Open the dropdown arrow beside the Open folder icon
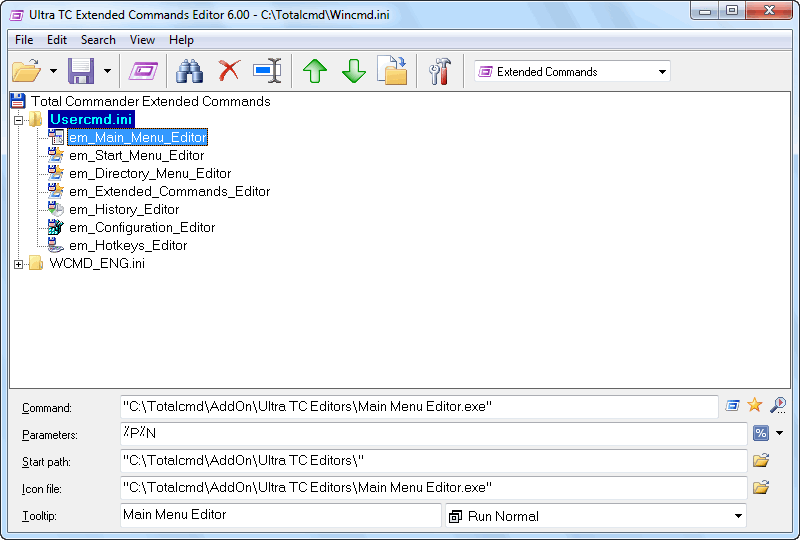The image size is (800, 540). (x=54, y=71)
